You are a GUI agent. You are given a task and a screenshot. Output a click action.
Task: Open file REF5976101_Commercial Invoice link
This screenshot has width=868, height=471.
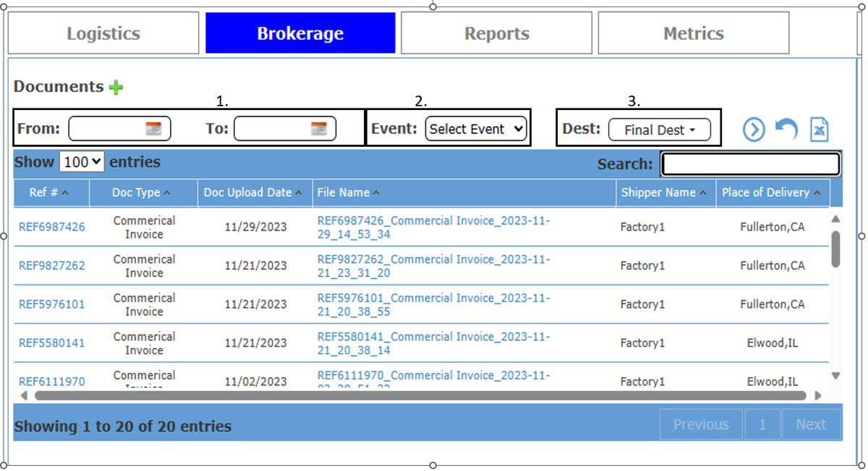click(x=433, y=305)
